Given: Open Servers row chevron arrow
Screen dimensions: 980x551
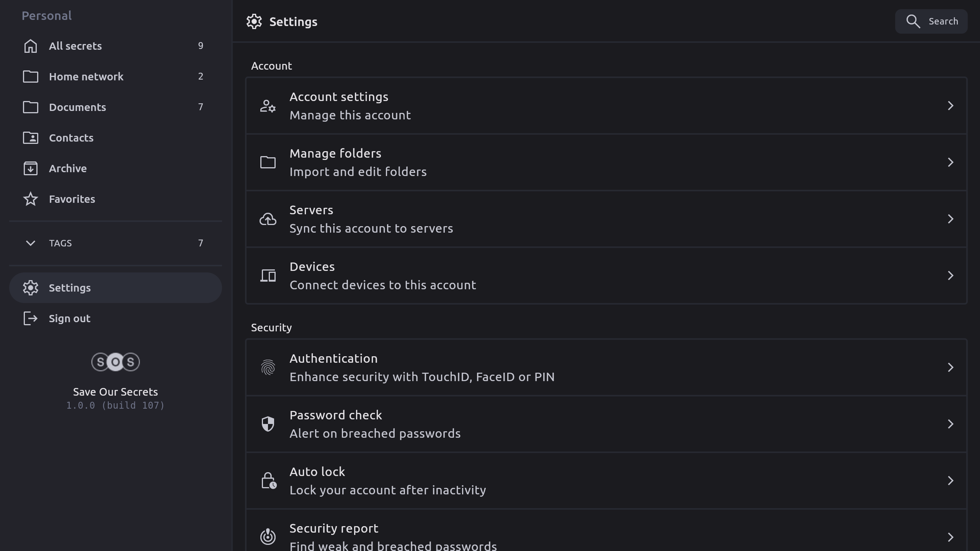Looking at the screenshot, I should pos(950,219).
